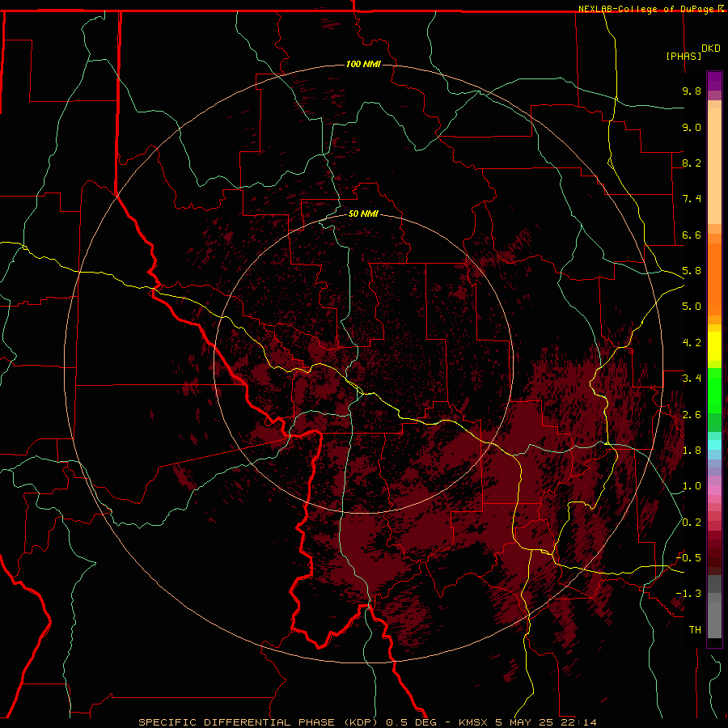Viewport: 728px width, 728px height.
Task: Click the 3.4 value on the color scale
Action: coord(692,379)
